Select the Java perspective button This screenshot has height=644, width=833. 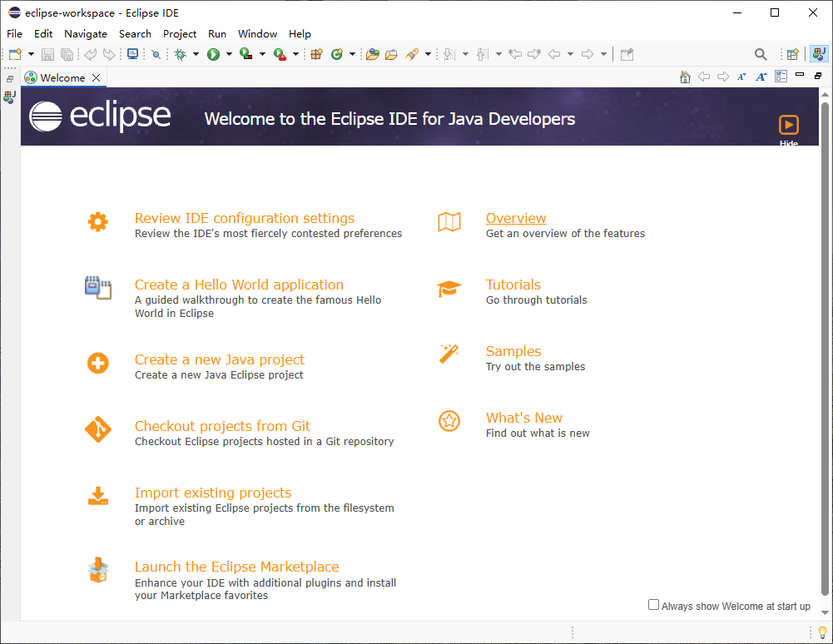point(819,53)
